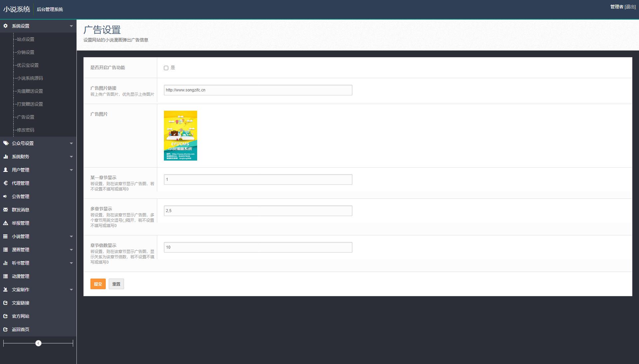The image size is (639, 364).
Task: Click the 退出 logout link
Action: tap(630, 7)
